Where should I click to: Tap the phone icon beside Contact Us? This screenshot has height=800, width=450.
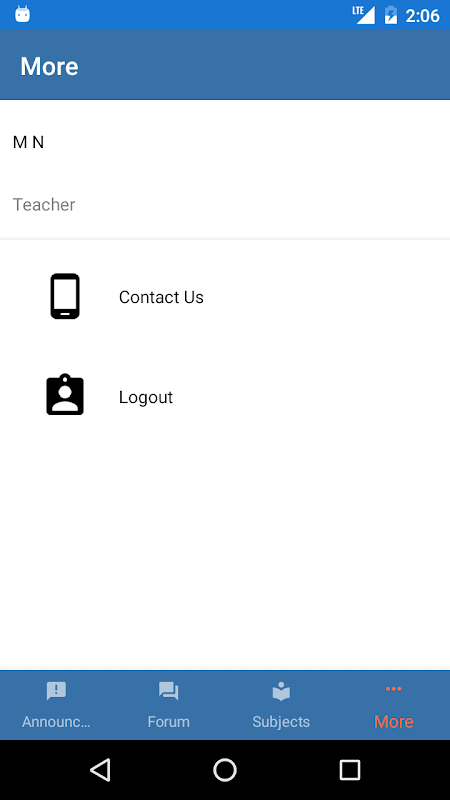[65, 296]
